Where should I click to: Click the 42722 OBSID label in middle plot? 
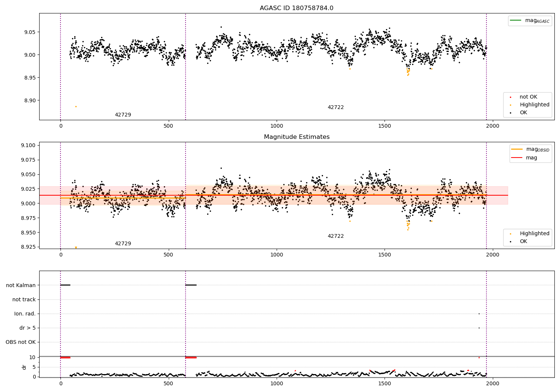pyautogui.click(x=336, y=236)
